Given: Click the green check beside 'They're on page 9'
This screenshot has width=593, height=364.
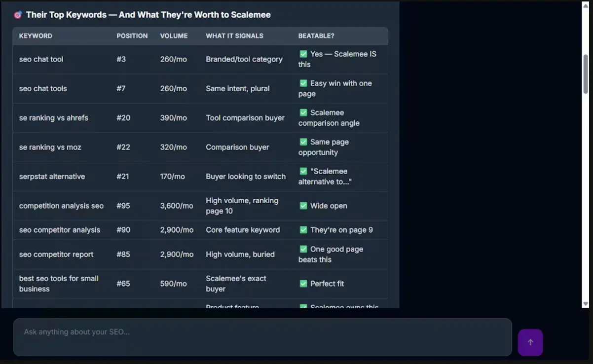Looking at the screenshot, I should pos(303,230).
